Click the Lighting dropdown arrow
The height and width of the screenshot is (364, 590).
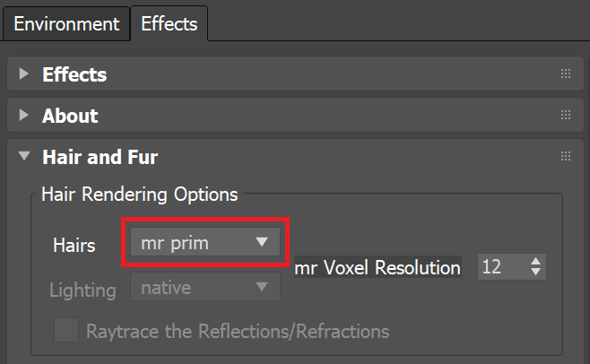262,287
